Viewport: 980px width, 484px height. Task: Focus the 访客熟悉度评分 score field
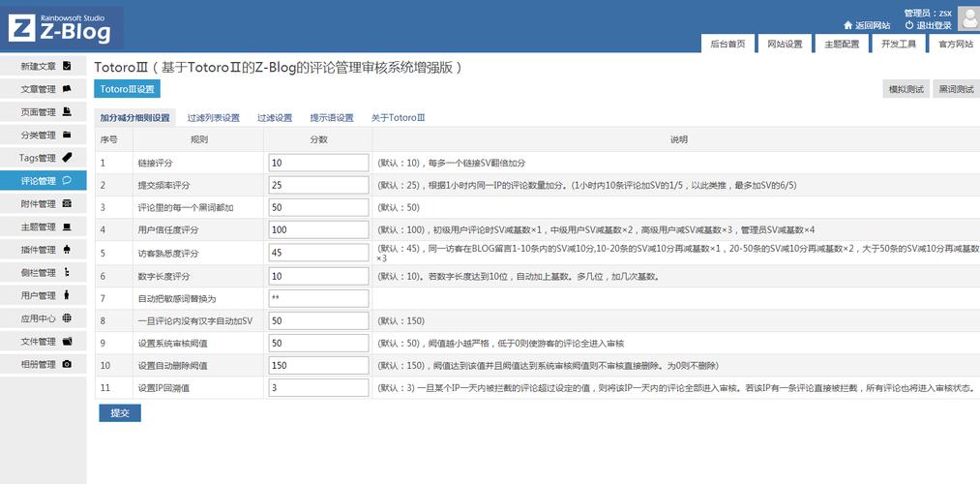[318, 253]
